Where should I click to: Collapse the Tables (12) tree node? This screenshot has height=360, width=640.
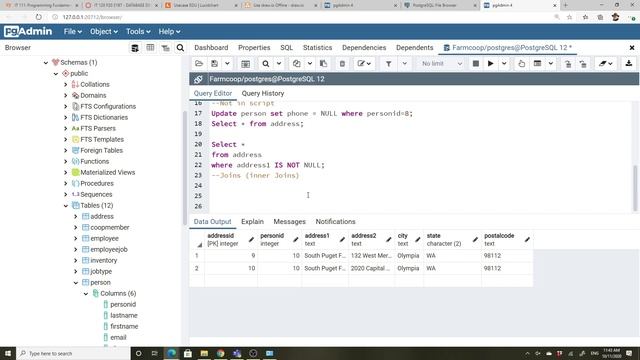pos(66,206)
